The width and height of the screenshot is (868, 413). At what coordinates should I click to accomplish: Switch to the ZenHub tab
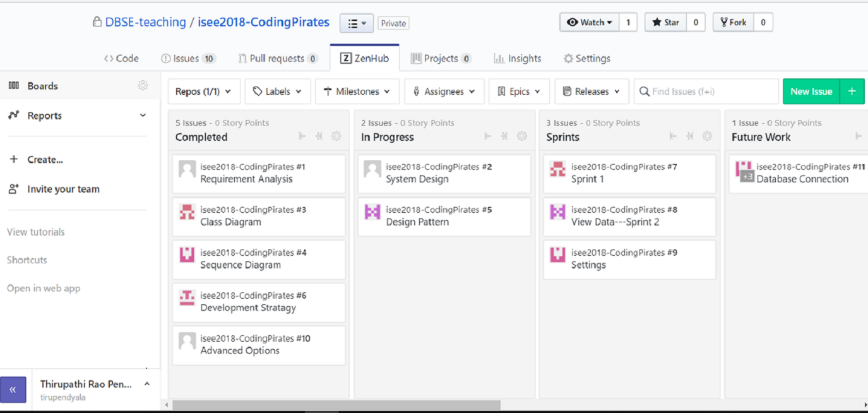tap(364, 58)
